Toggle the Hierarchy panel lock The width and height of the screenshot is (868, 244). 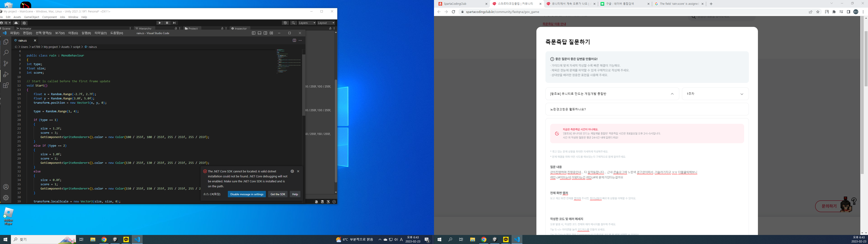(176, 28)
